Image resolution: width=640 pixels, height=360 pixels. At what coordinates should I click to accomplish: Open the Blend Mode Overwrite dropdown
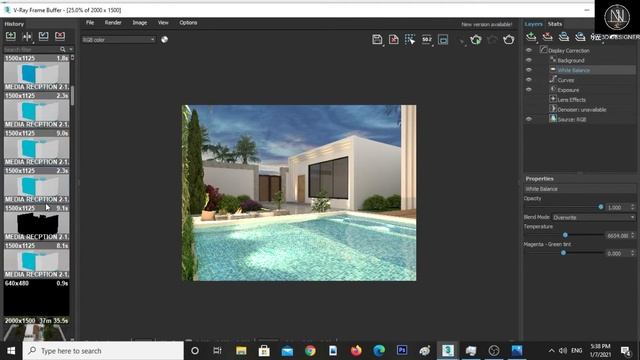coord(594,218)
